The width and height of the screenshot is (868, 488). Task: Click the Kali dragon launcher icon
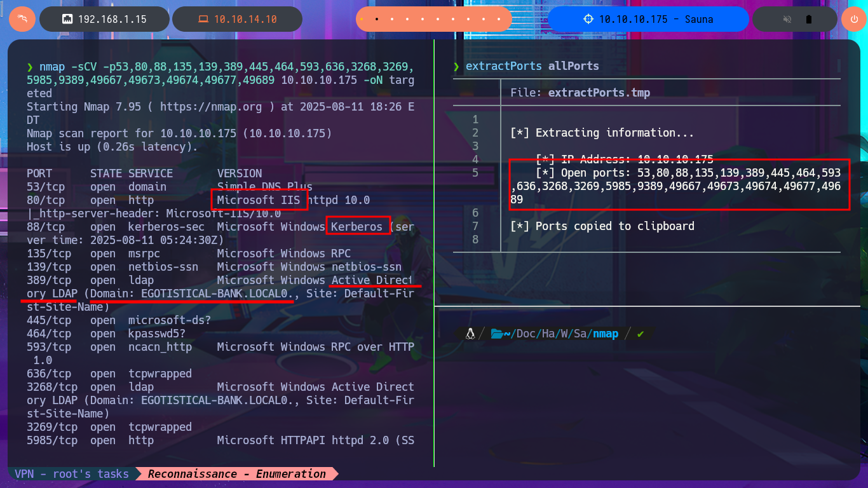point(22,19)
